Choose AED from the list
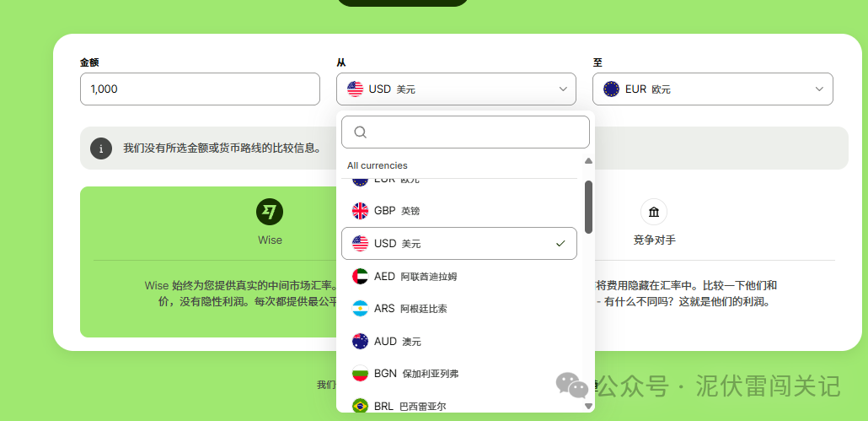Screen dimensions: 868x421 click(459, 277)
